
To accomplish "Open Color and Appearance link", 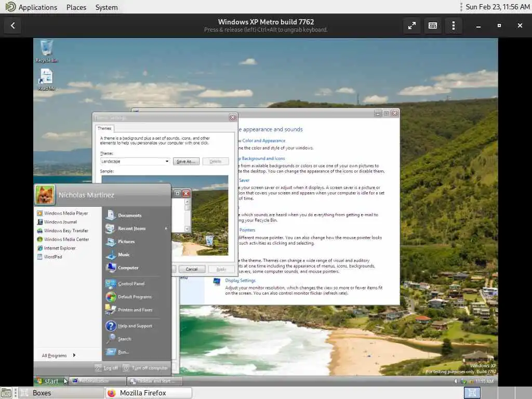I will [x=262, y=140].
